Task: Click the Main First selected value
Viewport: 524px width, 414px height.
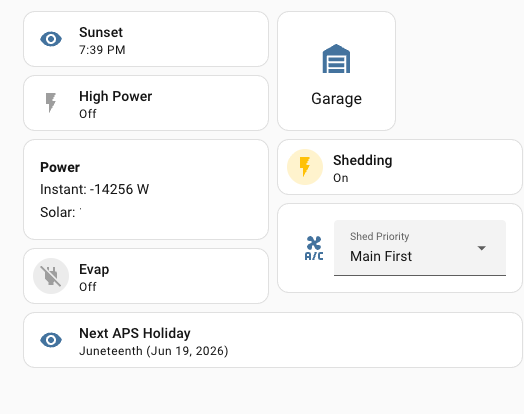Action: 381,257
